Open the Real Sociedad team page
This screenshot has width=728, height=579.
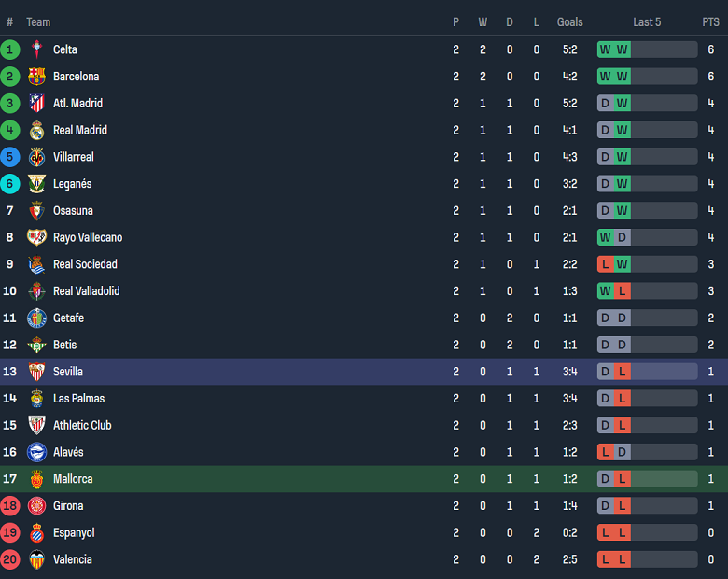coord(85,264)
